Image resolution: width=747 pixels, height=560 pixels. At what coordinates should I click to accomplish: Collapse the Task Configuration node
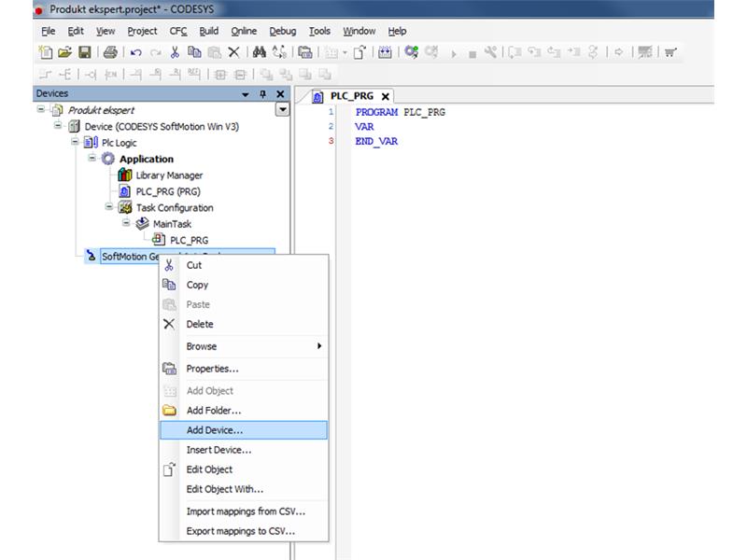109,206
